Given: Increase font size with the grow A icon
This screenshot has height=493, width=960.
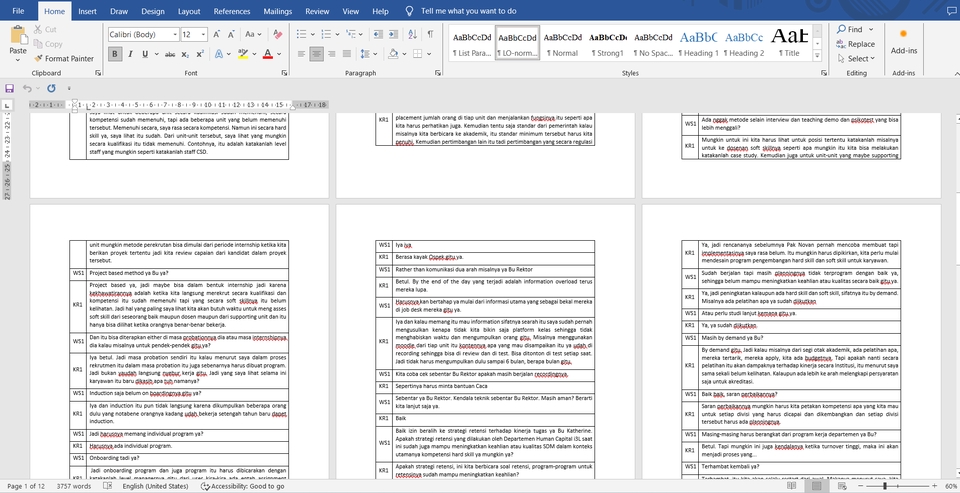Looking at the screenshot, I should (218, 35).
